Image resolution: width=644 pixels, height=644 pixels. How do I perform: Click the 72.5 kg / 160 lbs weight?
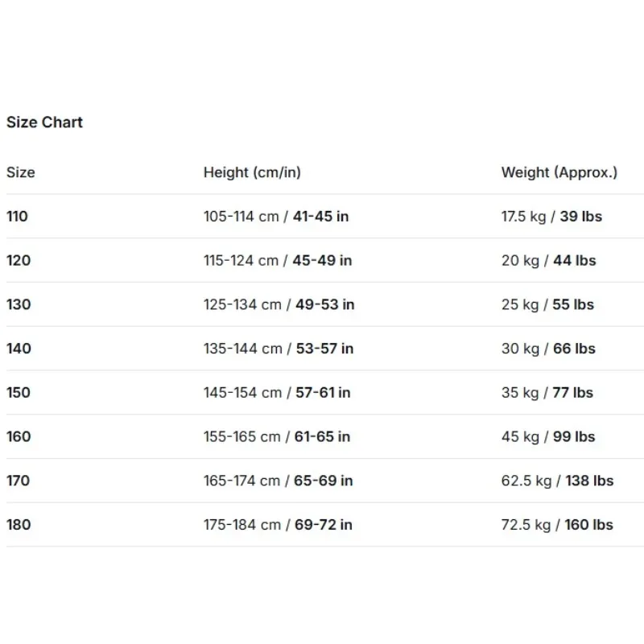pyautogui.click(x=557, y=525)
